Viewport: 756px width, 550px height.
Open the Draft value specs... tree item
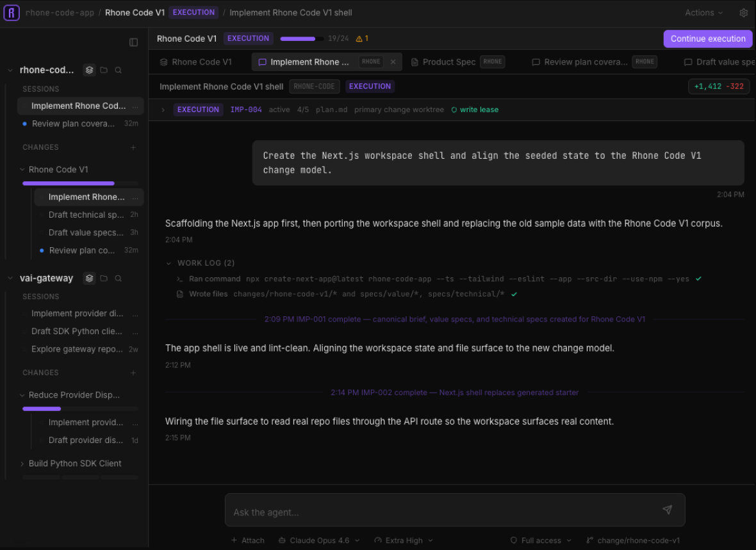coord(88,233)
